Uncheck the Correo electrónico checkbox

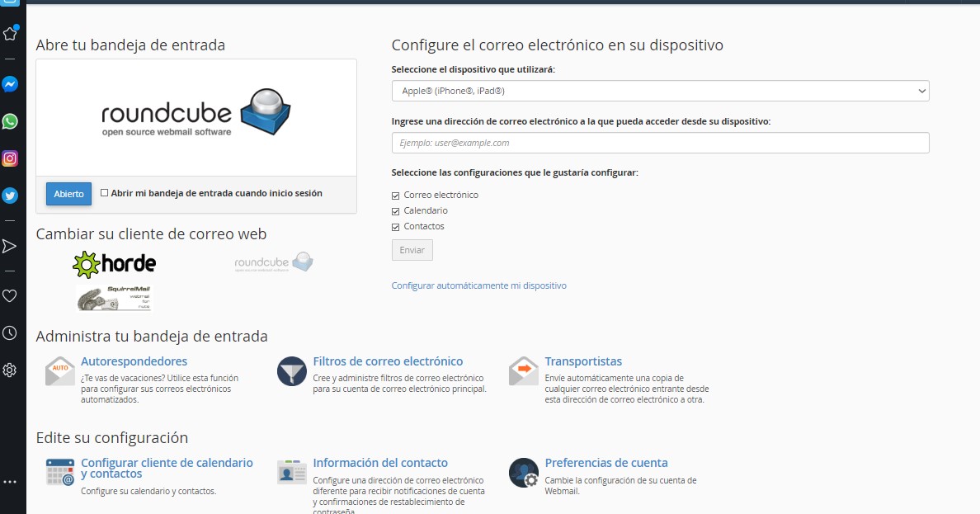click(396, 196)
